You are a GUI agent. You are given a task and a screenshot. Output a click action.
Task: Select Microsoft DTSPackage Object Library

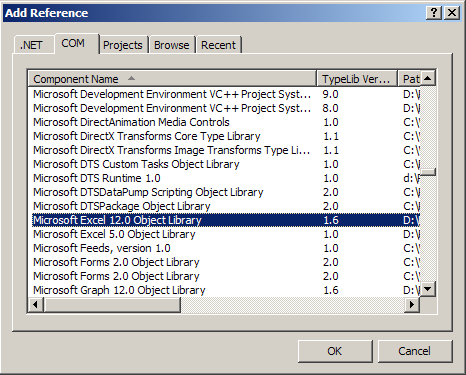226,206
